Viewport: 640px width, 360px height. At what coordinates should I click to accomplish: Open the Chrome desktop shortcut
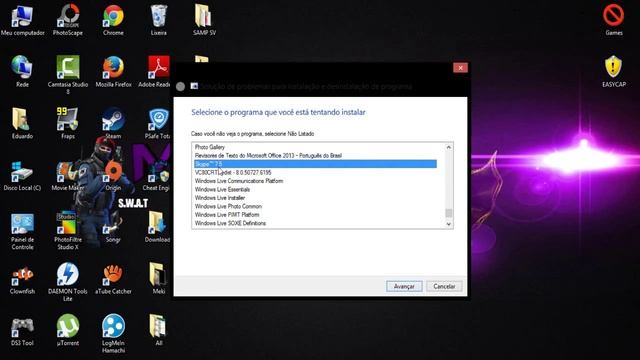113,20
